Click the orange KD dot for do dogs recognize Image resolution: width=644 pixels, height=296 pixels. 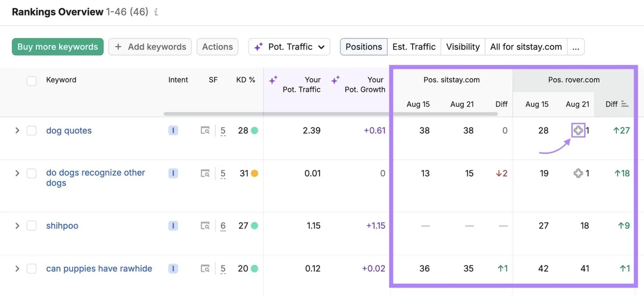(254, 173)
